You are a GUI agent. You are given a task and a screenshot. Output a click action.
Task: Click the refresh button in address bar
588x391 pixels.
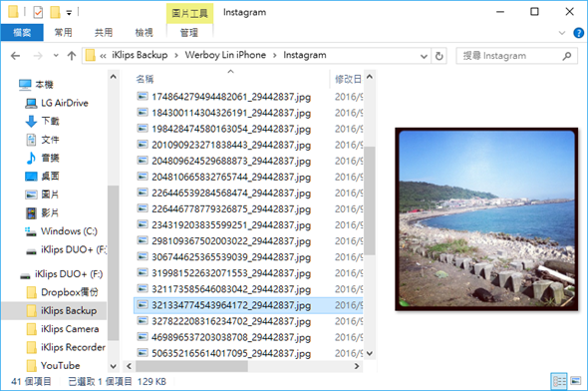(439, 56)
